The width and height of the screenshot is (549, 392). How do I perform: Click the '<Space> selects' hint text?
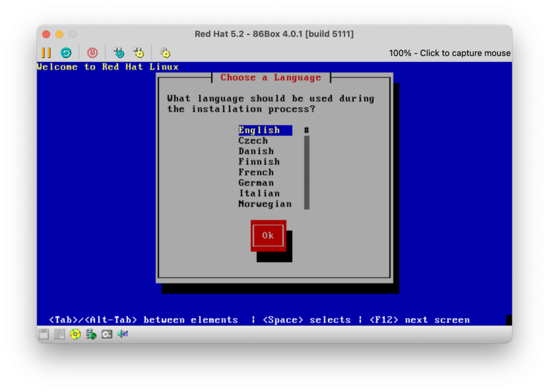306,320
